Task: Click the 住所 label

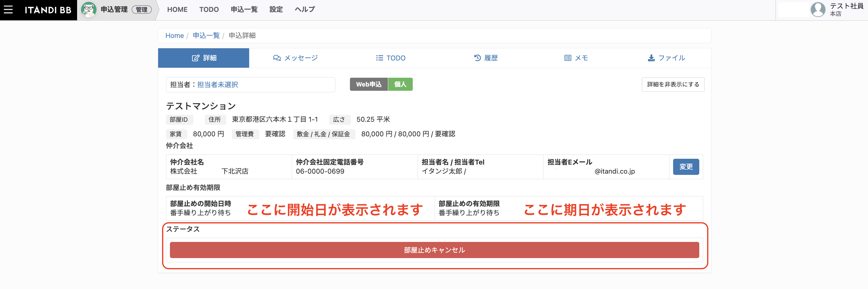Action: (215, 120)
